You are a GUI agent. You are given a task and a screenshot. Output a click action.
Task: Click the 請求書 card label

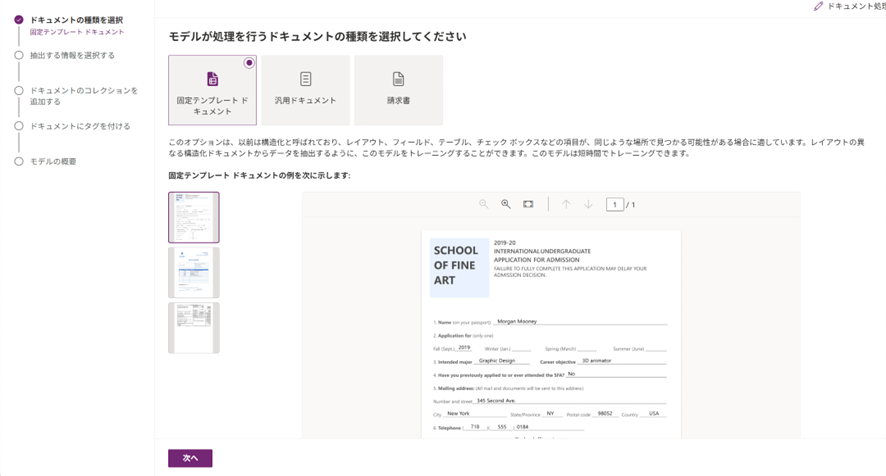click(398, 101)
